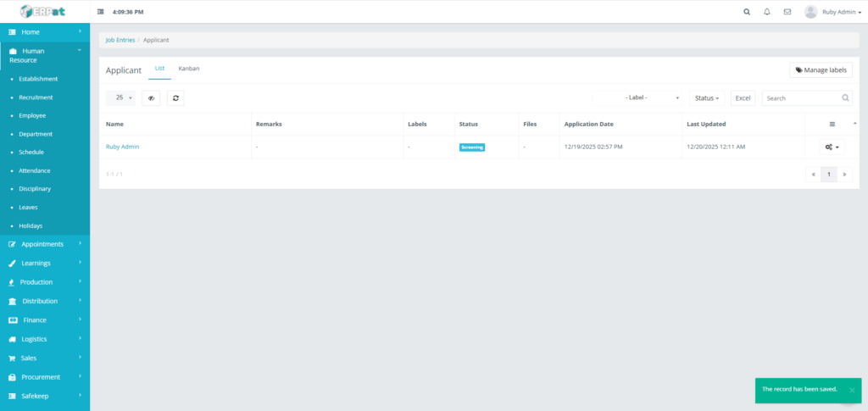Switch to the Kanban tab
This screenshot has height=411, width=868.
pos(188,69)
